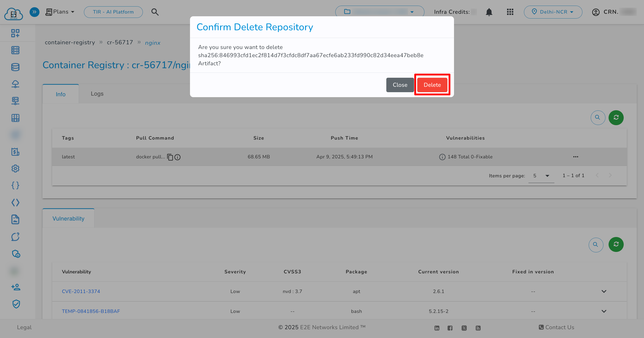The width and height of the screenshot is (644, 338).
Task: Open the Plans dropdown
Action: 60,12
